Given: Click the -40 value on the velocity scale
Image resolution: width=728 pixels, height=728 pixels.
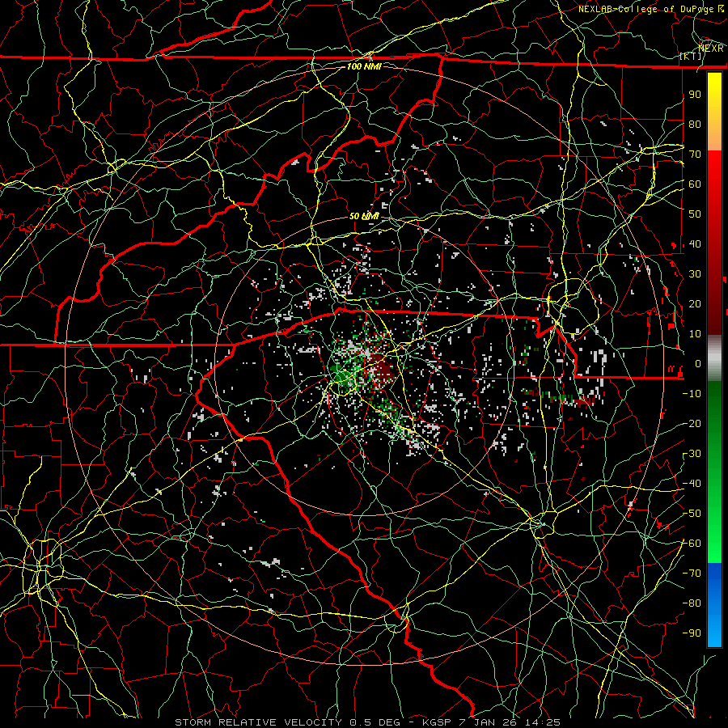Looking at the screenshot, I should click(x=692, y=484).
